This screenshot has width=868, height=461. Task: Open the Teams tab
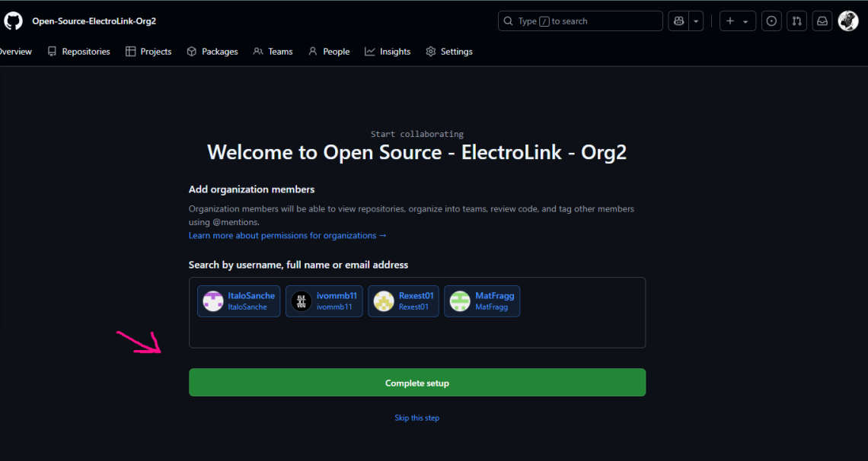click(273, 52)
